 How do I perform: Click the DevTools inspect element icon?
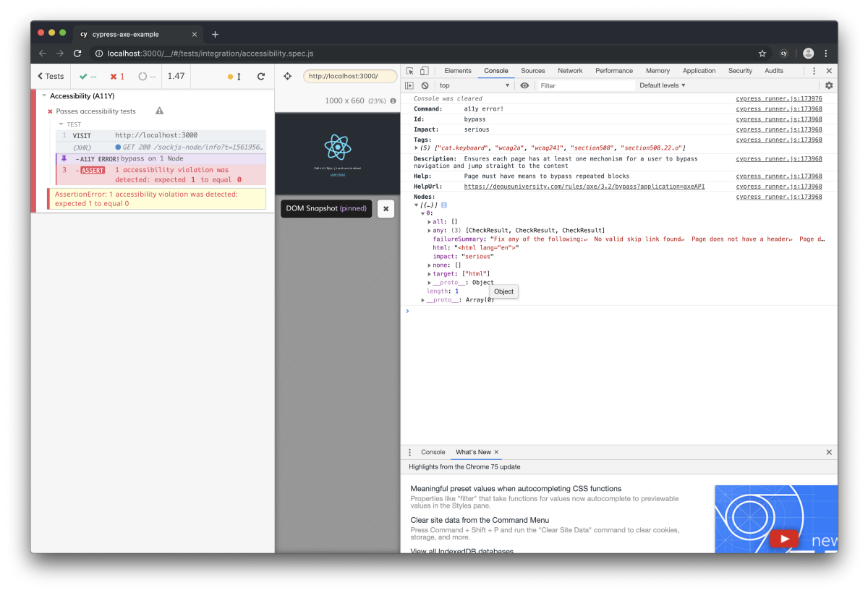(x=410, y=71)
